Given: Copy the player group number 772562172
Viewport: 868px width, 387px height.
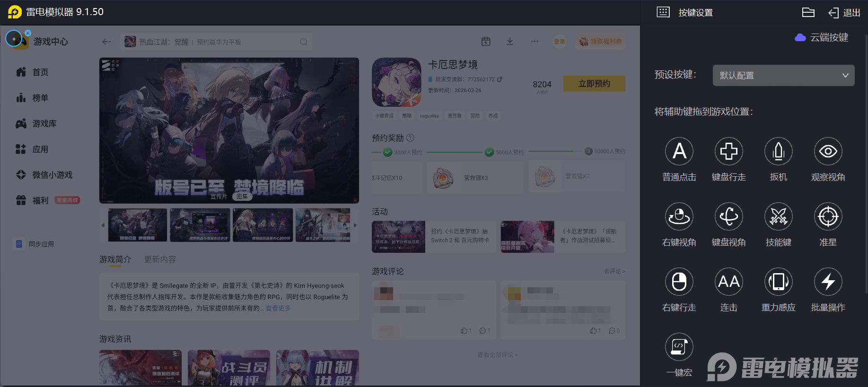Looking at the screenshot, I should point(500,79).
